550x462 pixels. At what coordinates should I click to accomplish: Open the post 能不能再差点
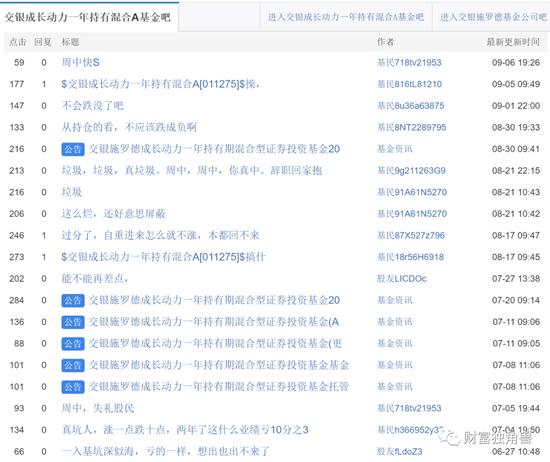click(x=95, y=279)
